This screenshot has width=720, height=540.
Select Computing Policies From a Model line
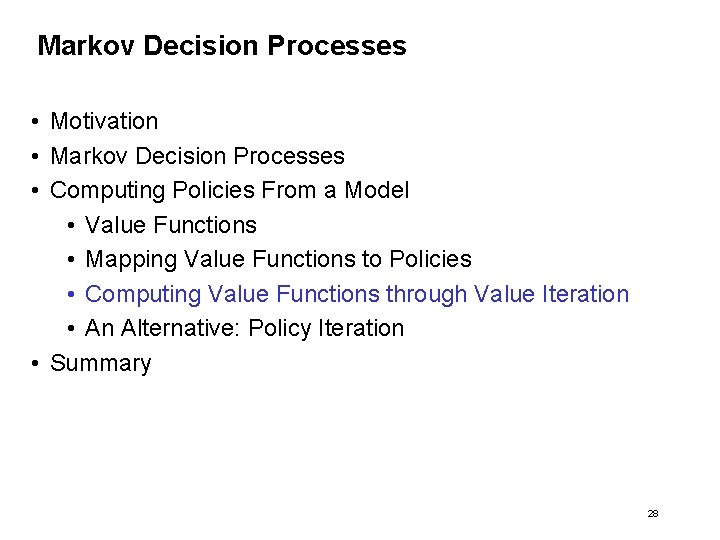click(x=229, y=190)
